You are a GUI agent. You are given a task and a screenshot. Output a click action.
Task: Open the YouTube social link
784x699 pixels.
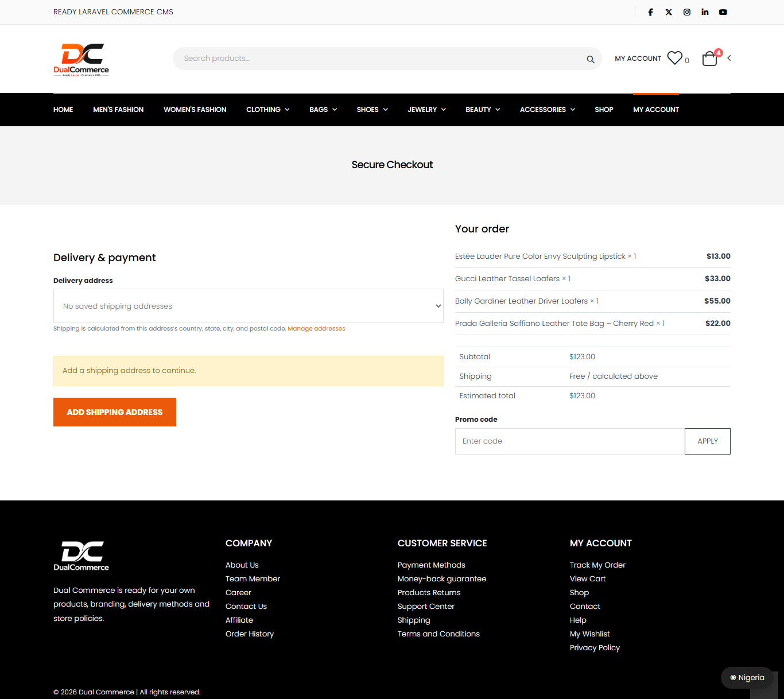723,12
